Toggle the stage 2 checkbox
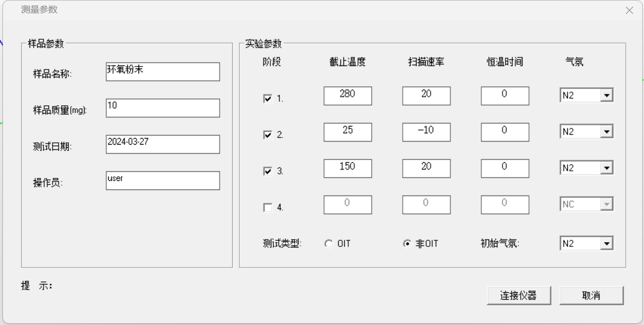This screenshot has height=325, width=644. [268, 135]
